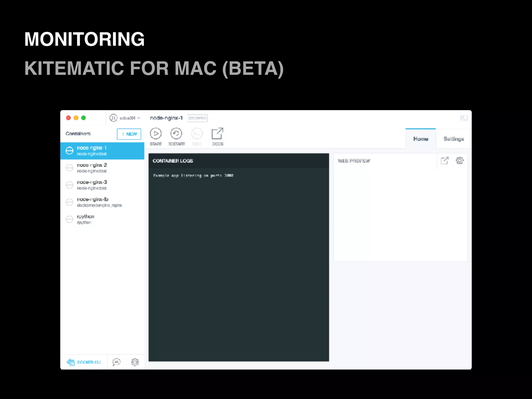The height and width of the screenshot is (399, 532).
Task: Click the dockernodenginx_nginx image name
Action: 99,205
